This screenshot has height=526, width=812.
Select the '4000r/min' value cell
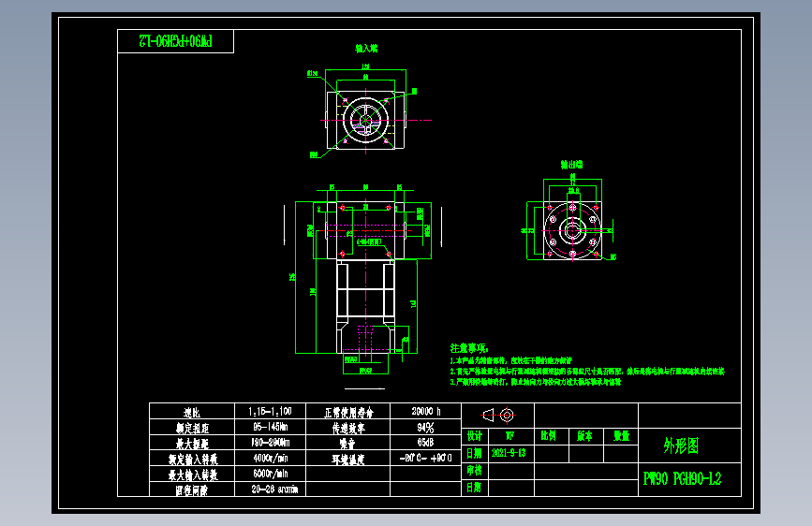271,459
